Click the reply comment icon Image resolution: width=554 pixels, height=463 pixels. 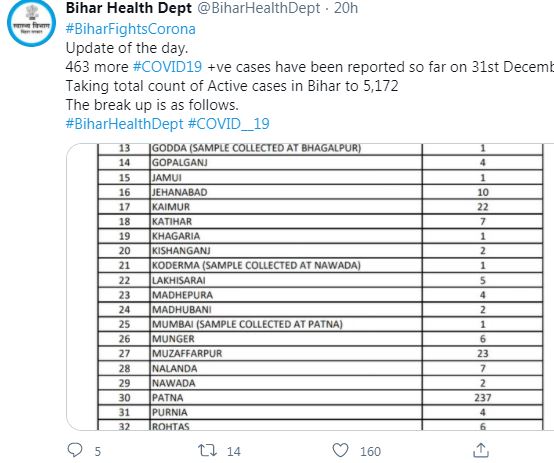point(75,450)
